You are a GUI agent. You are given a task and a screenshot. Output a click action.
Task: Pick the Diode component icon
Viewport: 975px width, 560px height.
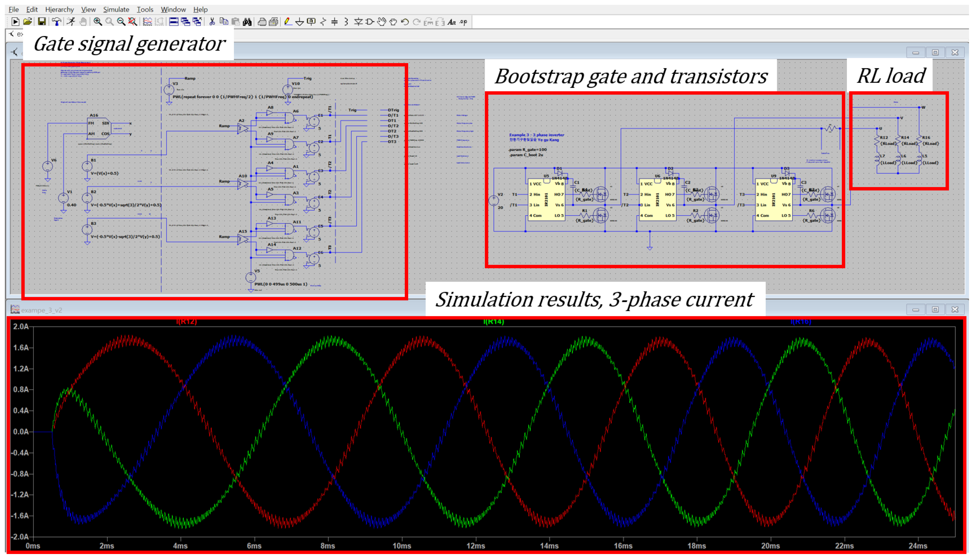[x=358, y=22]
